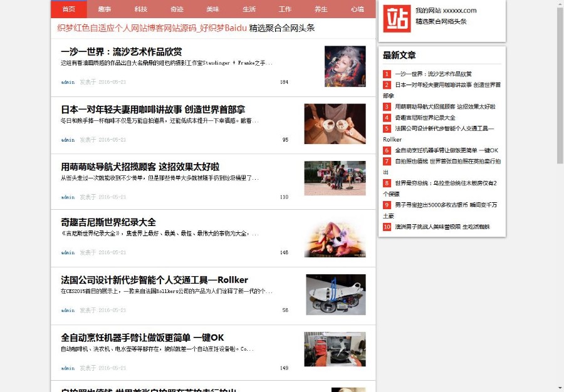Open sidebar item 1 一沙一世界
This screenshot has height=392, width=564.
[433, 74]
